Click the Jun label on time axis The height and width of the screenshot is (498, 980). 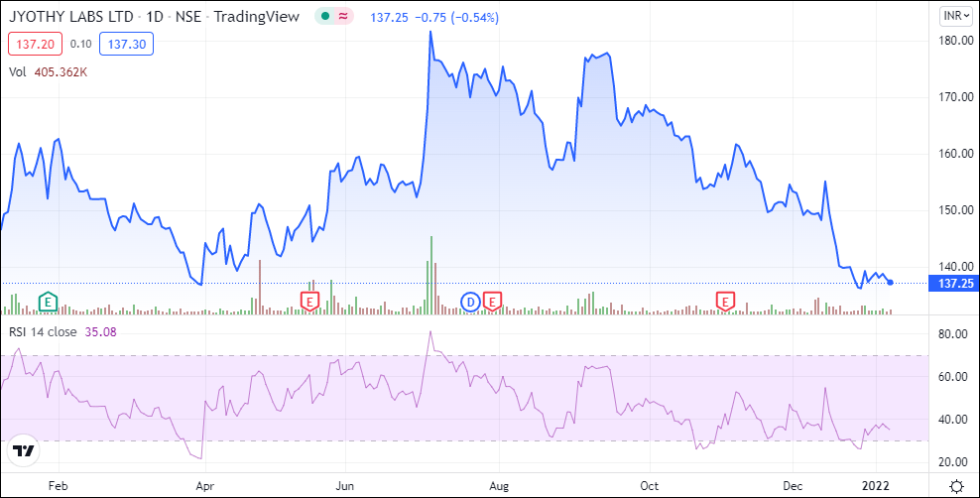(345, 486)
